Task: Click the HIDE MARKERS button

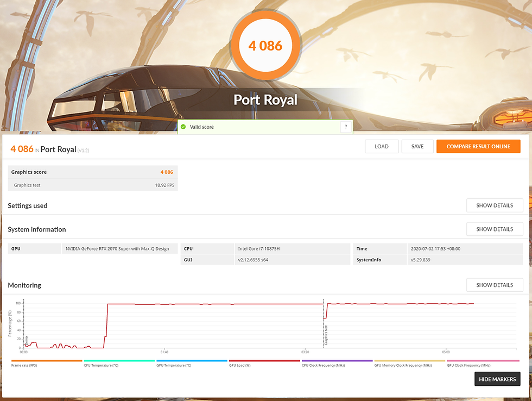Action: click(497, 379)
